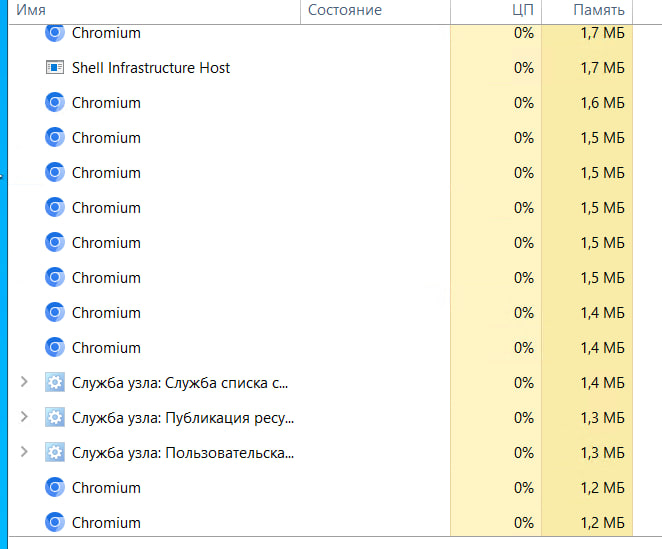Select the Shell Infrastructure Host process name
The image size is (662, 549).
tap(150, 68)
